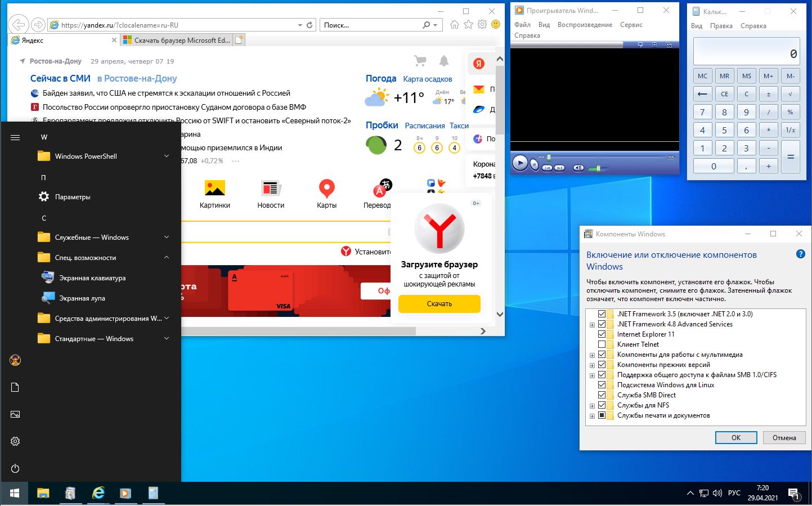The height and width of the screenshot is (506, 812).
Task: Expand Стандартные — Windows folder
Action: point(167,338)
